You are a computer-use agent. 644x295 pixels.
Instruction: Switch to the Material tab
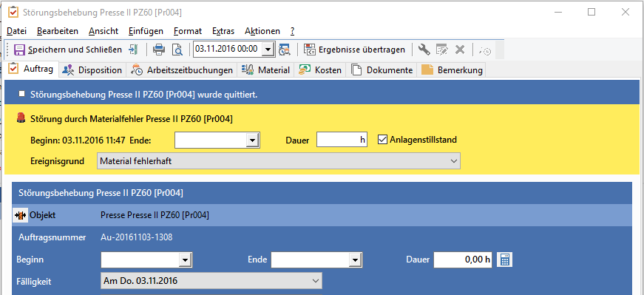265,70
